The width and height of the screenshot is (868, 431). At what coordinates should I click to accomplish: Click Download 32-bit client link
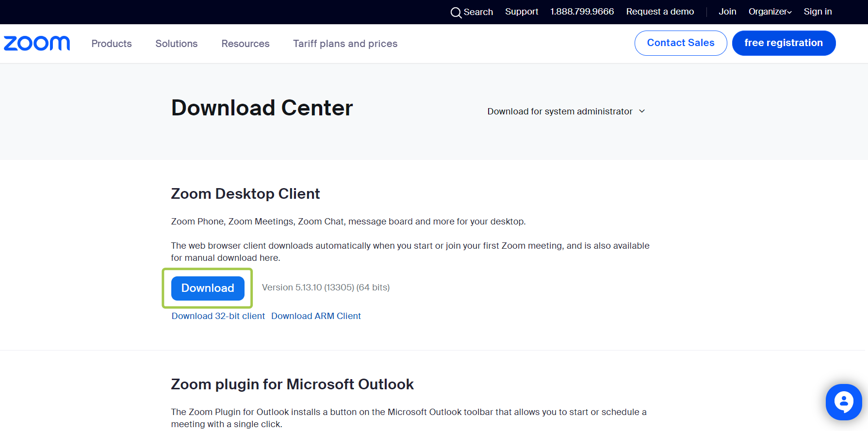[x=218, y=316]
